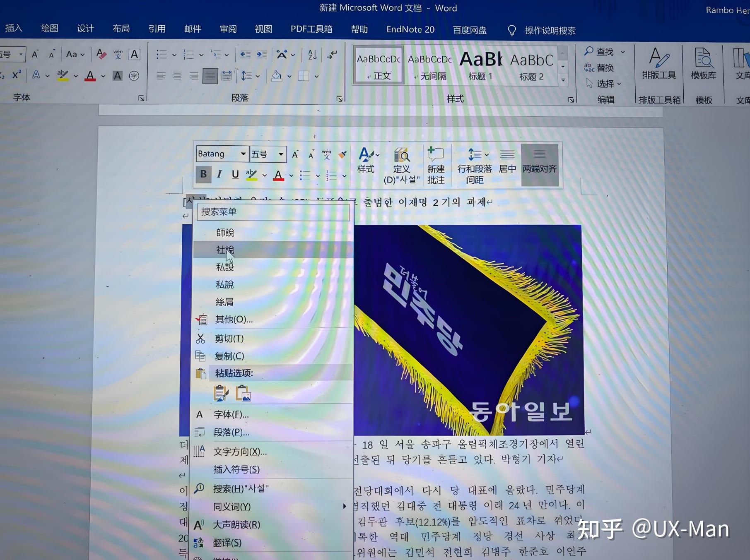This screenshot has width=750, height=560.
Task: Select the 正文 style
Action: click(x=379, y=66)
